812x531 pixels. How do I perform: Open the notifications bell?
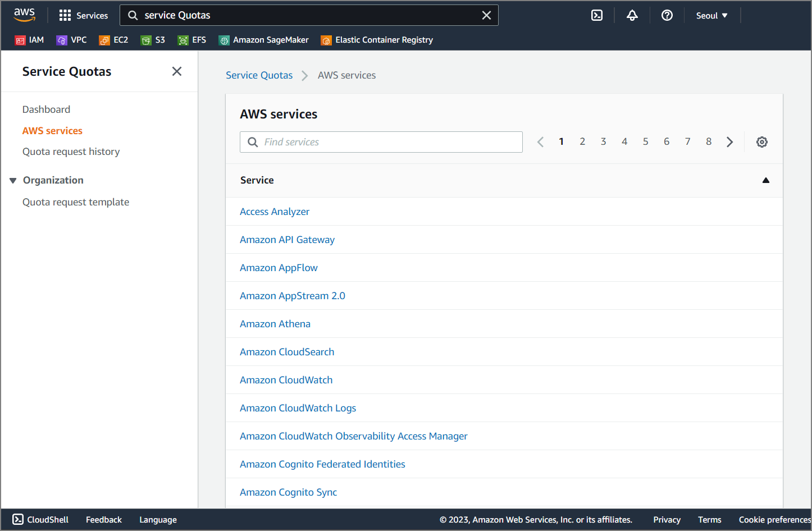[x=632, y=16]
